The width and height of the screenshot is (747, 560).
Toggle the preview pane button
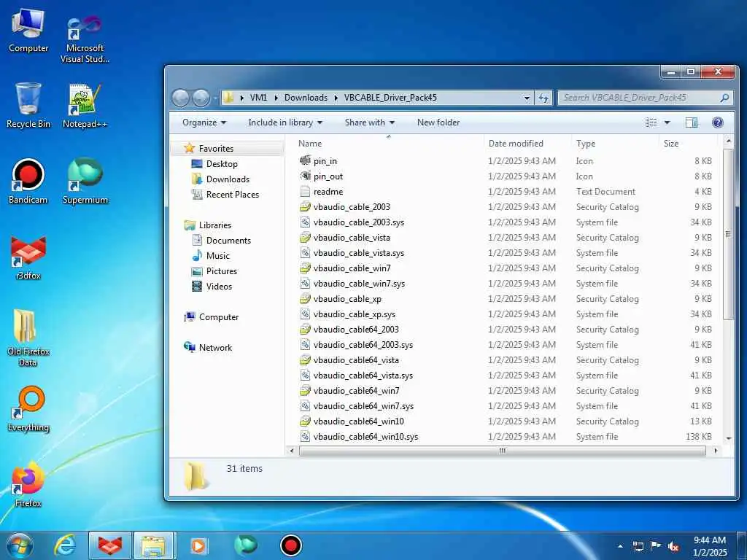[x=692, y=122]
